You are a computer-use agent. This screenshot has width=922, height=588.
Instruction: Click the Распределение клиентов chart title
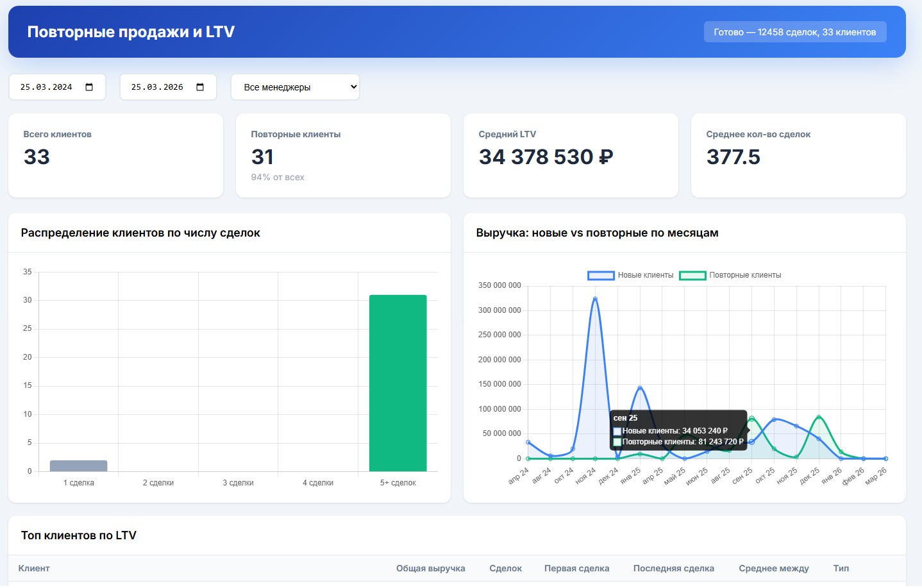pos(140,233)
